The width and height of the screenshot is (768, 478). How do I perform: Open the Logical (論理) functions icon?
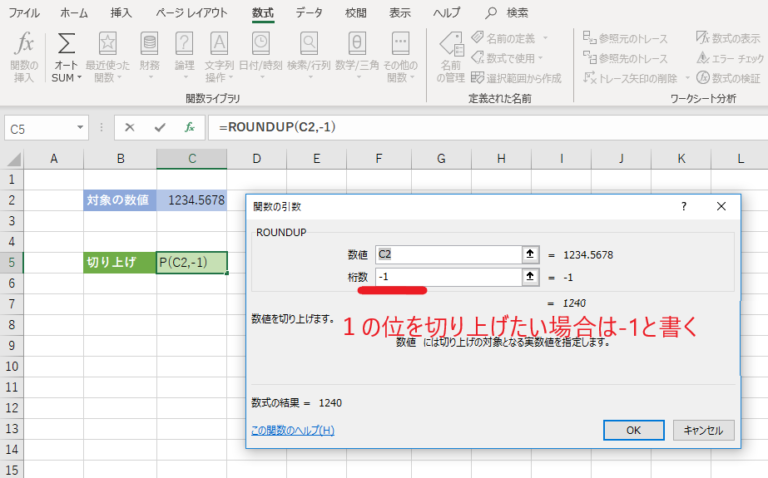click(184, 56)
